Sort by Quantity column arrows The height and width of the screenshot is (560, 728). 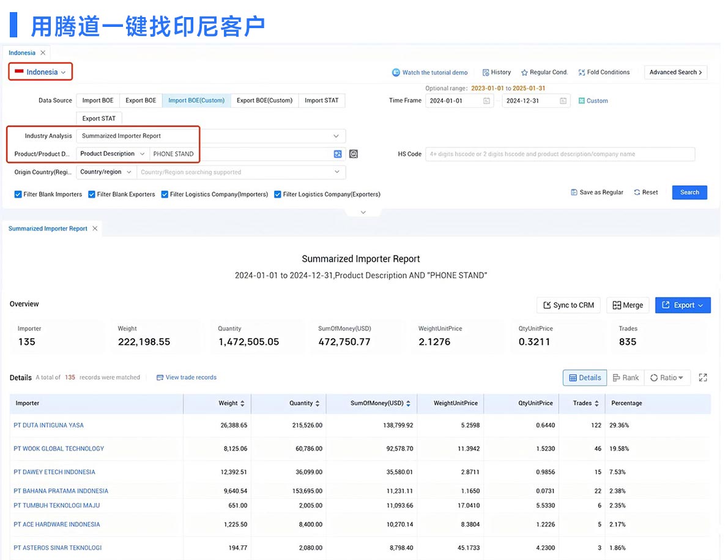point(318,403)
